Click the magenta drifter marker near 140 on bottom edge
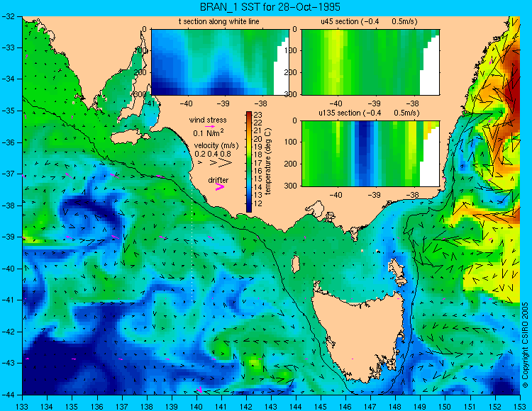This screenshot has height=411, width=532. point(200,390)
